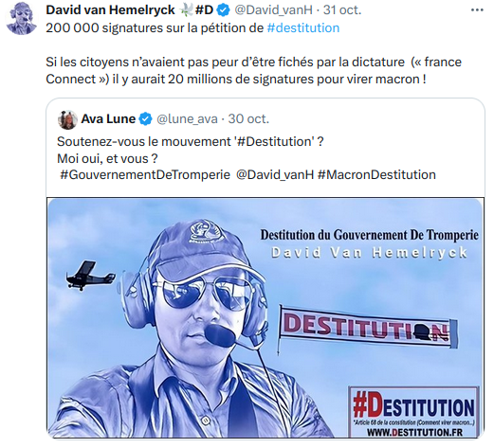This screenshot has width=494, height=448.
Task: Click the quoted tweet text 'Soutenez-vous le mouvement'
Action: [144, 142]
